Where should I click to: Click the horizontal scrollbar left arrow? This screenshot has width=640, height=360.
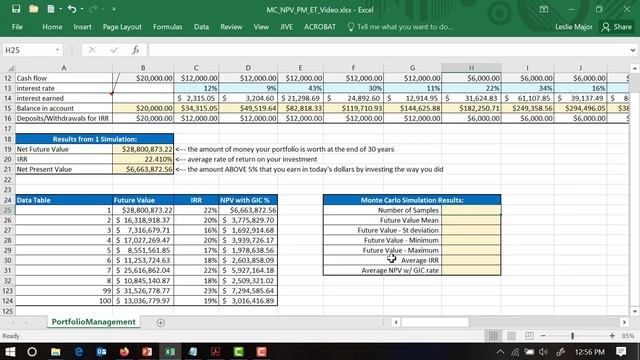(396, 322)
